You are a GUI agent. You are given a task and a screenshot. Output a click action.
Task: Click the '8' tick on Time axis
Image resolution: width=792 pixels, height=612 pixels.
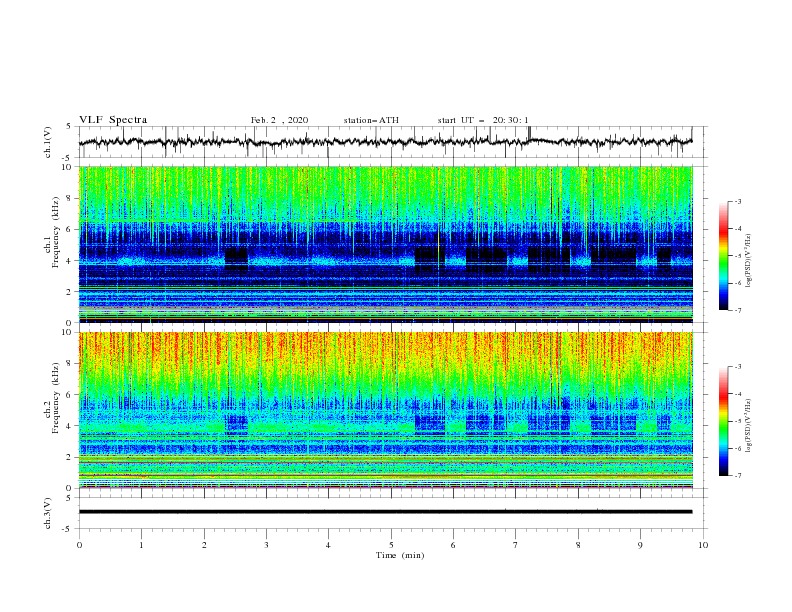point(578,545)
